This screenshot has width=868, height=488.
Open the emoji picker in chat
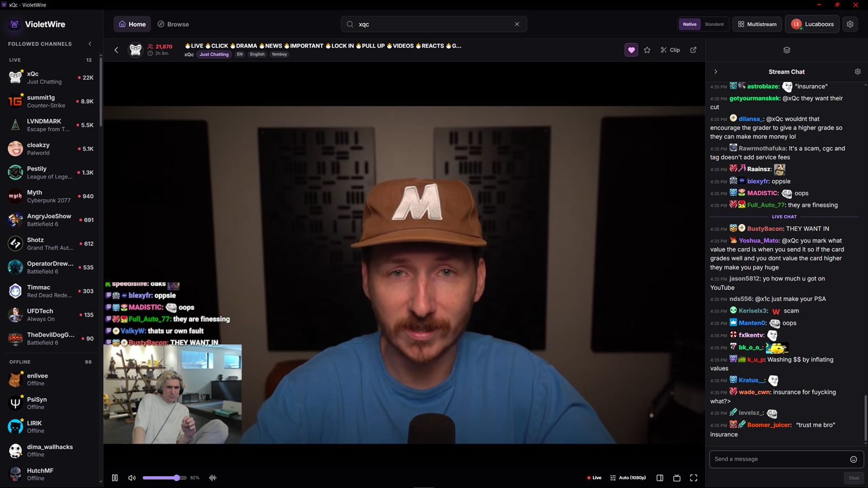[x=853, y=459]
